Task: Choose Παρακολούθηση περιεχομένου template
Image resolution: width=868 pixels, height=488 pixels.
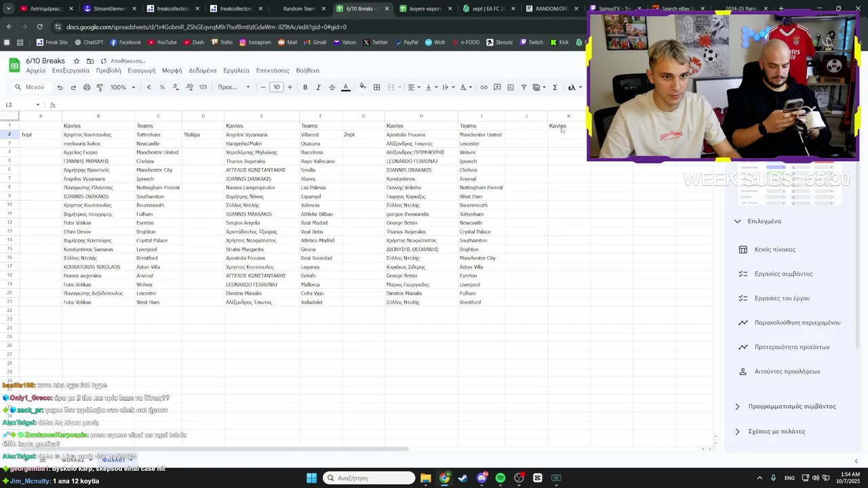Action: tap(797, 323)
